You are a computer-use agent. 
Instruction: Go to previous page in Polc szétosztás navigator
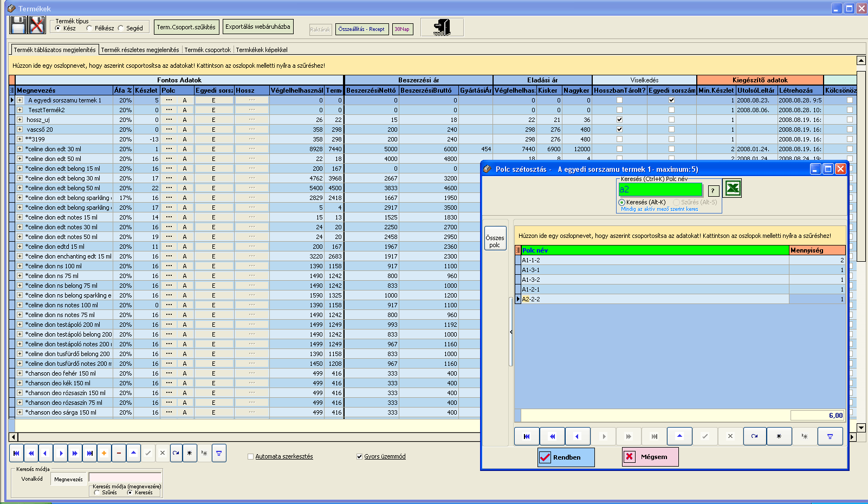(552, 436)
